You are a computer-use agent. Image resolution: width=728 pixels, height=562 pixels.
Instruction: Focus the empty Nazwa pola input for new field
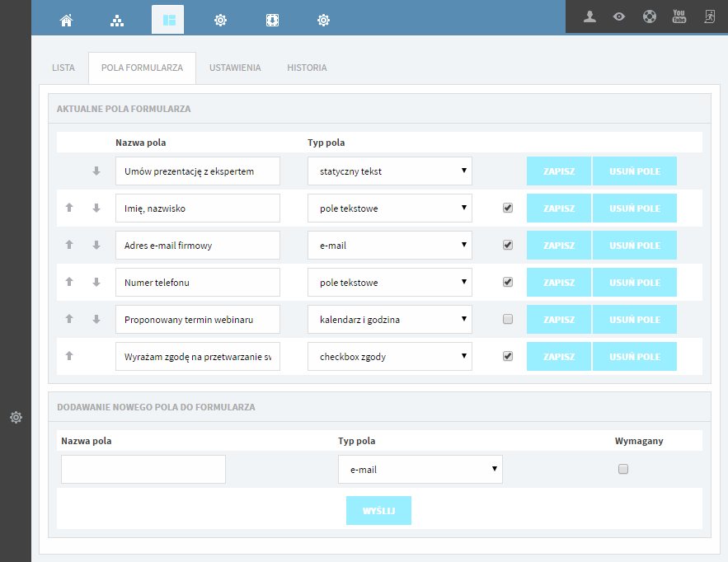coord(143,469)
